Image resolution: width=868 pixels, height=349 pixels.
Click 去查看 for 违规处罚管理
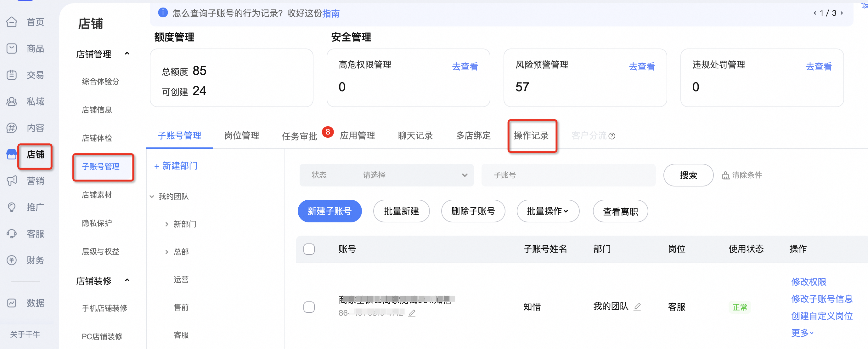pos(819,66)
